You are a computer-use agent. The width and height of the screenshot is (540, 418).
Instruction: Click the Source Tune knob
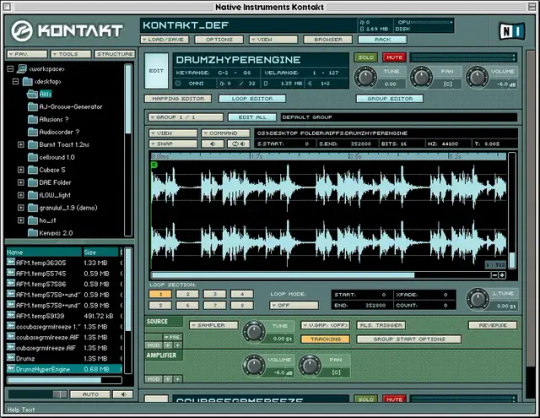click(x=254, y=332)
